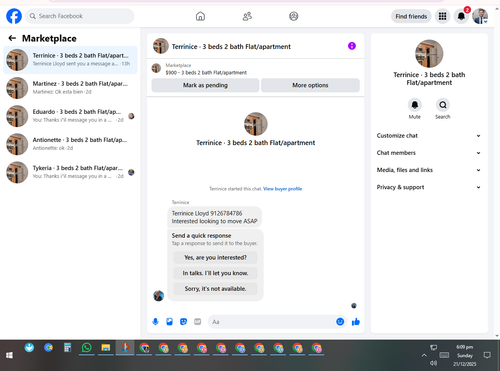The height and width of the screenshot is (371, 500).
Task: Open the Facebook apps grid menu
Action: tap(442, 16)
